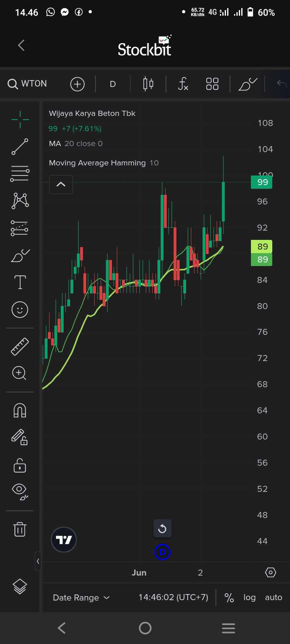Collapse the left drawing toolbar
This screenshot has width=290, height=644.
pyautogui.click(x=38, y=561)
